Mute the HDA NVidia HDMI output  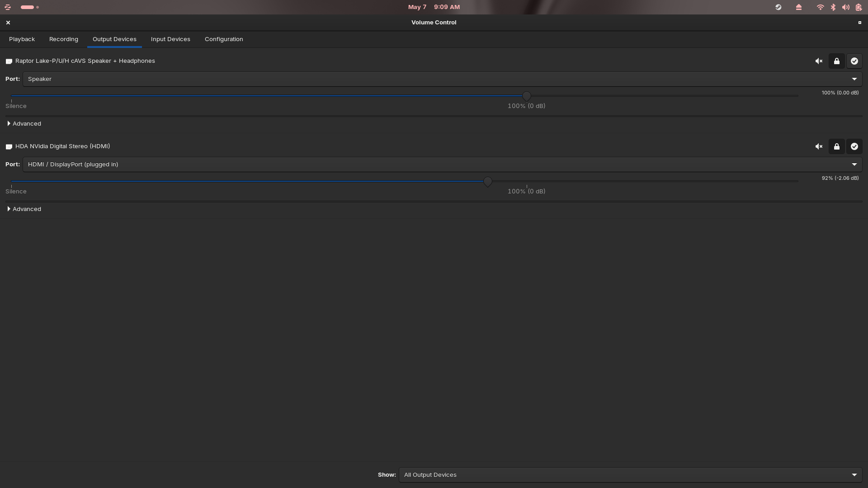tap(819, 146)
